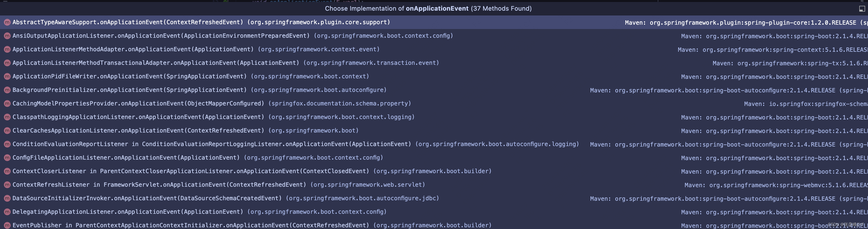Click the method icon beside ConditionEvaluationReportListener row
868x229 pixels.
pyautogui.click(x=7, y=144)
